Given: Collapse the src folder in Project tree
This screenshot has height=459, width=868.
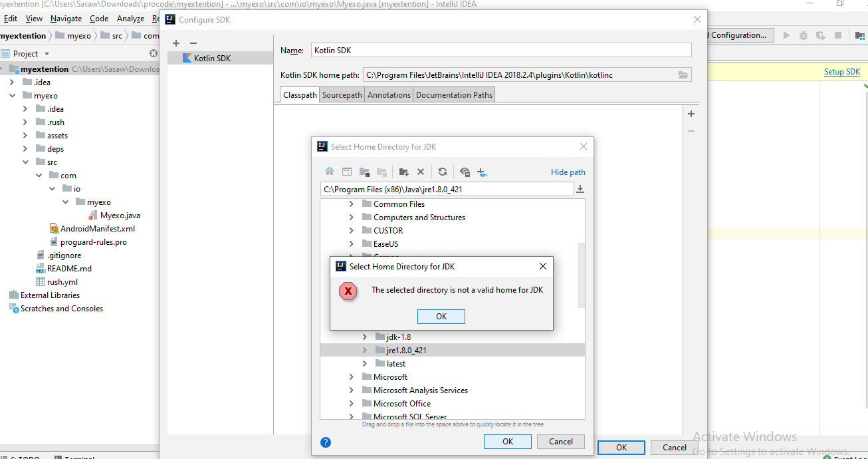Looking at the screenshot, I should click(25, 162).
